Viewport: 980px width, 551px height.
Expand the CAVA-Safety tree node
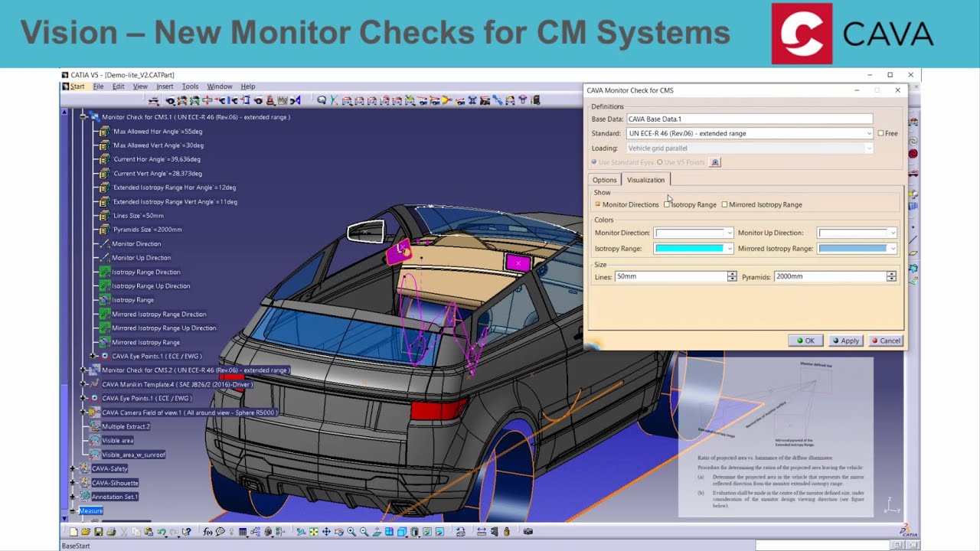coord(73,468)
